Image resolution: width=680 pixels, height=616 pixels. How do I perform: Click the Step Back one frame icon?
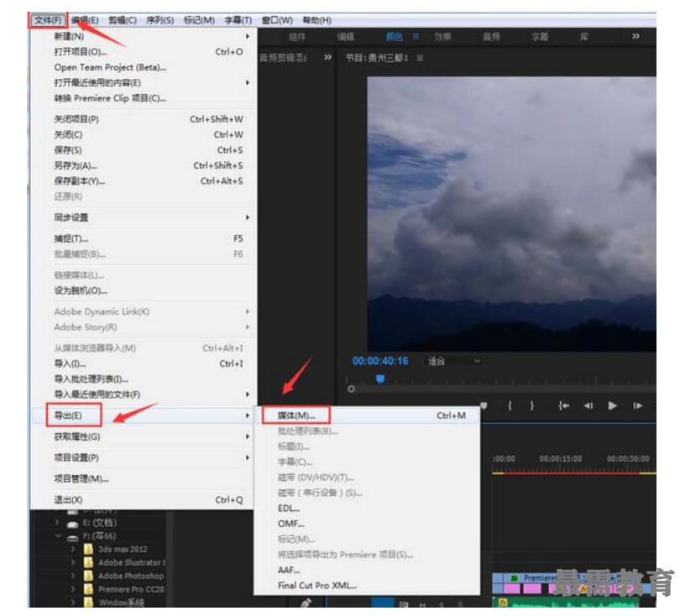coord(588,406)
